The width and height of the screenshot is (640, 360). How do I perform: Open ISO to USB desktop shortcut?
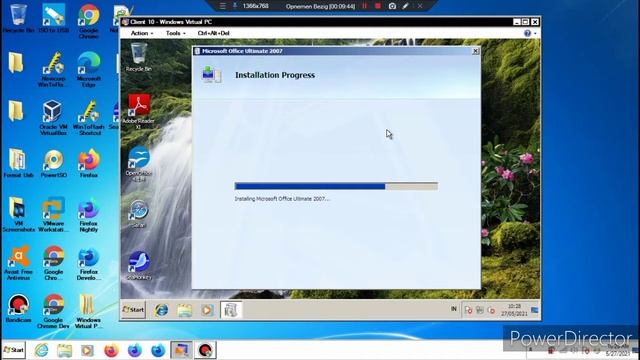point(53,18)
